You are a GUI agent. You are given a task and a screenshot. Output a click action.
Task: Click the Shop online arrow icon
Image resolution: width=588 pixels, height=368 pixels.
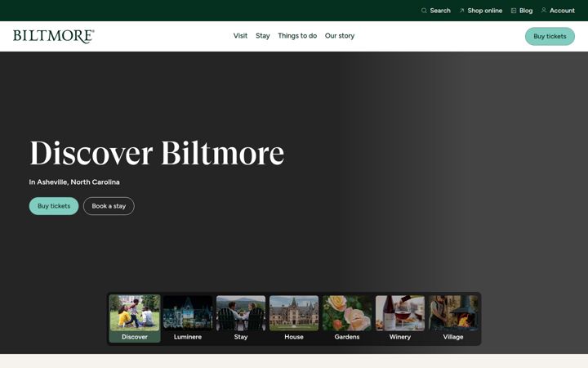coord(461,11)
